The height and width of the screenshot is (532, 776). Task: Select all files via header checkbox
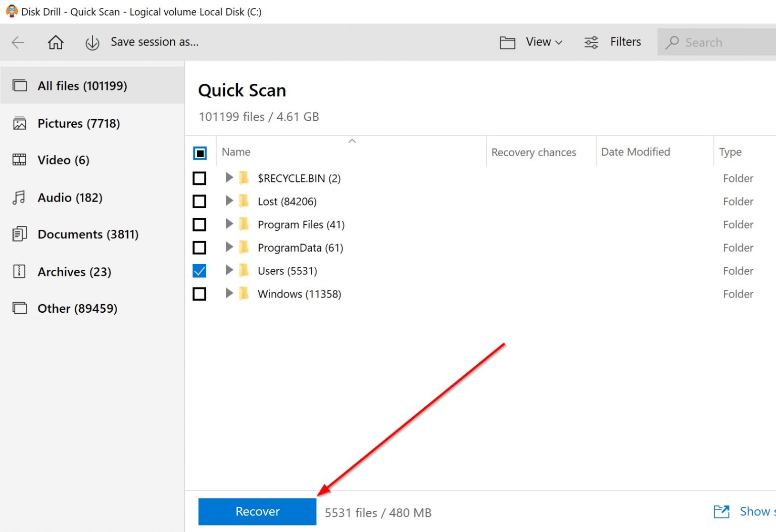[x=201, y=153]
